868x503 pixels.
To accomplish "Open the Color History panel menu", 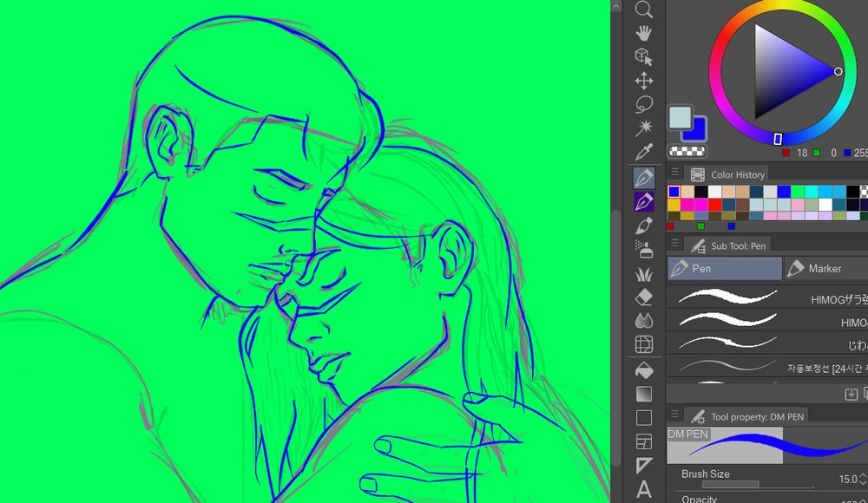I will (674, 173).
